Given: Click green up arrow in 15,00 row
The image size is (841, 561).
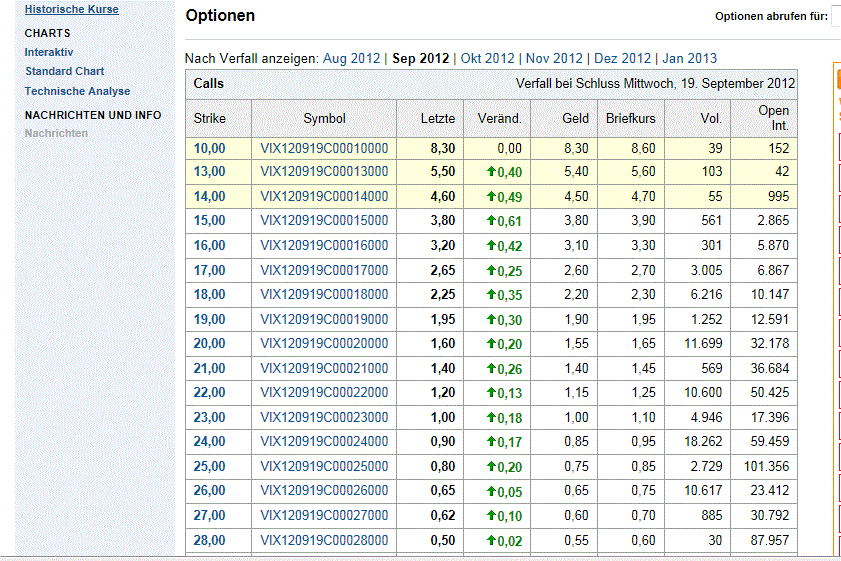Looking at the screenshot, I should 491,221.
